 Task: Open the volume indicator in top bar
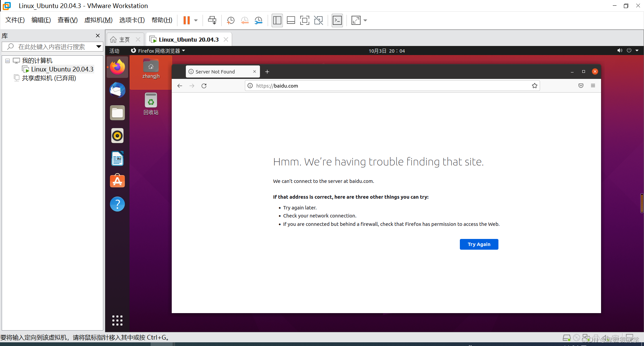tap(620, 51)
